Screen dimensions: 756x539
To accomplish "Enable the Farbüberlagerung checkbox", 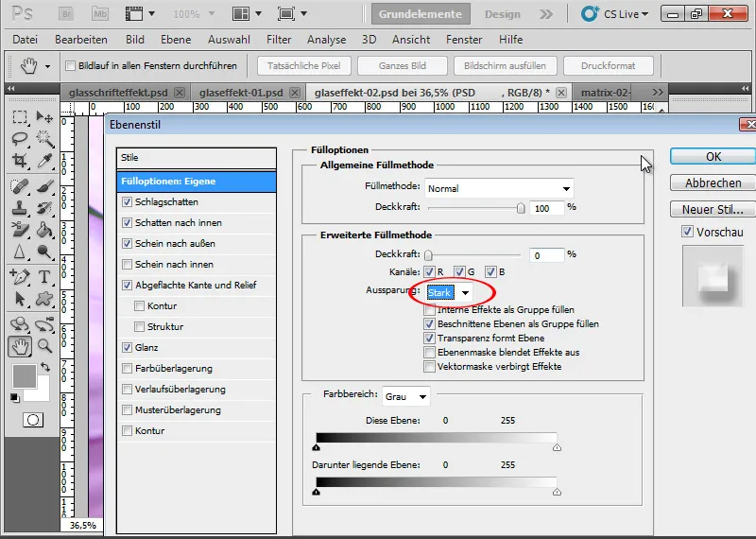I will 127,368.
